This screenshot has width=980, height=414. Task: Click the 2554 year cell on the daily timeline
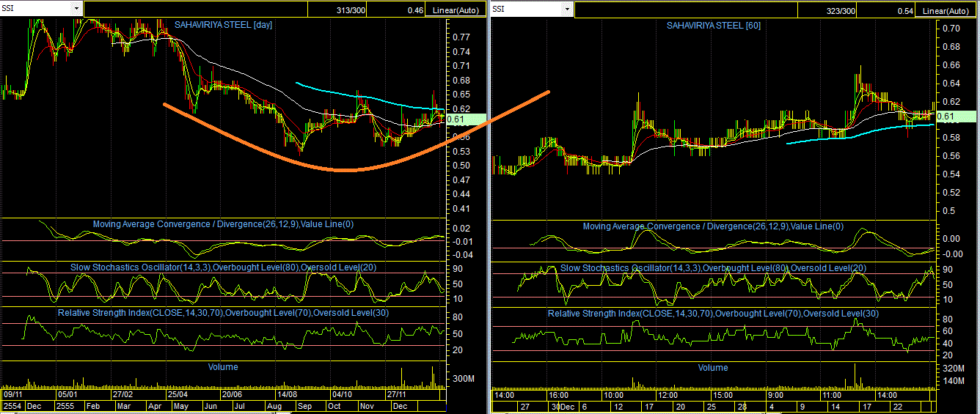[12, 405]
